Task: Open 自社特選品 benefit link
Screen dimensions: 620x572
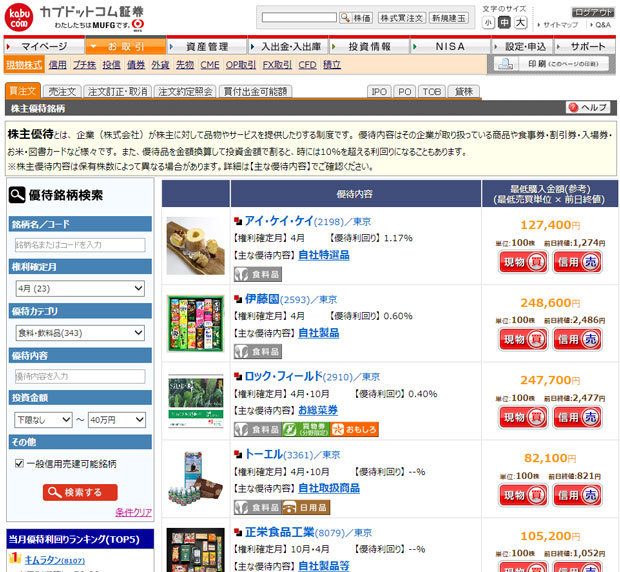Action: pyautogui.click(x=323, y=255)
